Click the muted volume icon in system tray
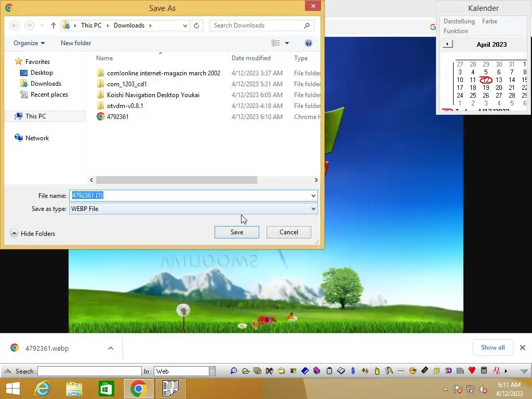This screenshot has width=532, height=399. pos(483,389)
